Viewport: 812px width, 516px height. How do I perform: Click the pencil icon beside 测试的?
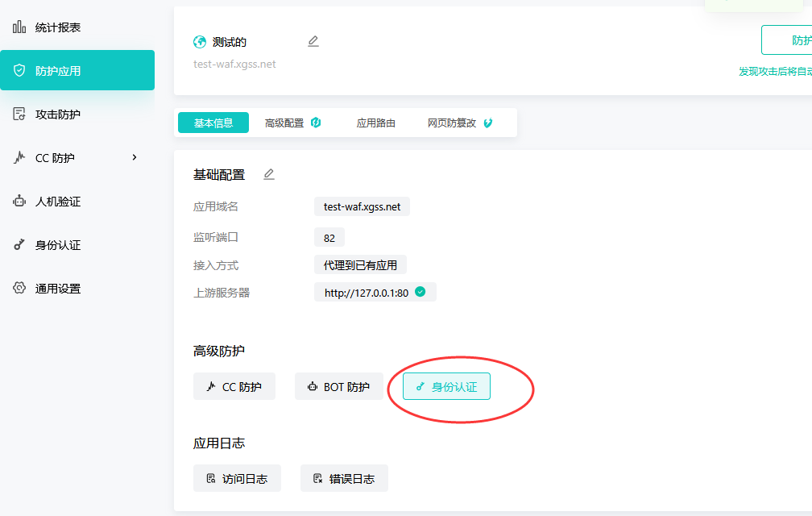click(x=313, y=41)
